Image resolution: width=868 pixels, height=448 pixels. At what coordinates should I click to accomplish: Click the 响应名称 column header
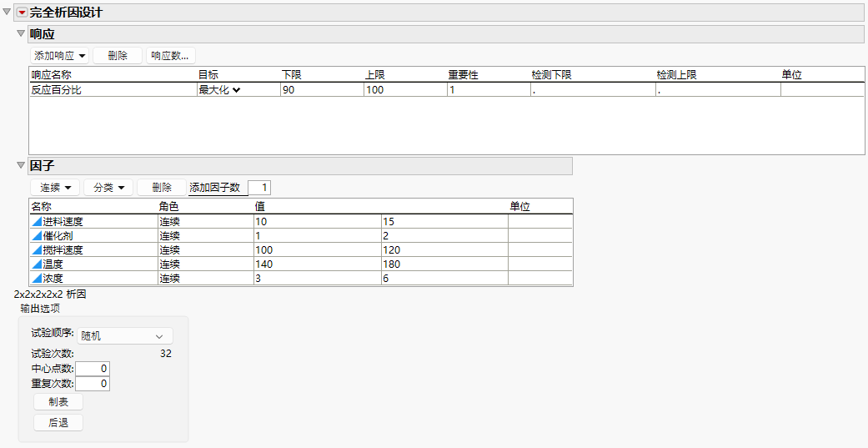[51, 75]
